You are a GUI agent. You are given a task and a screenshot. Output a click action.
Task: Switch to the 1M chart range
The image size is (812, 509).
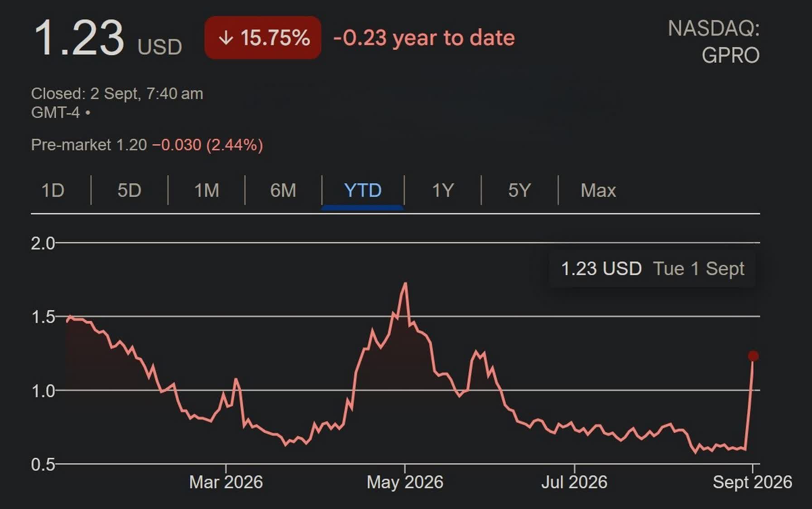(207, 190)
